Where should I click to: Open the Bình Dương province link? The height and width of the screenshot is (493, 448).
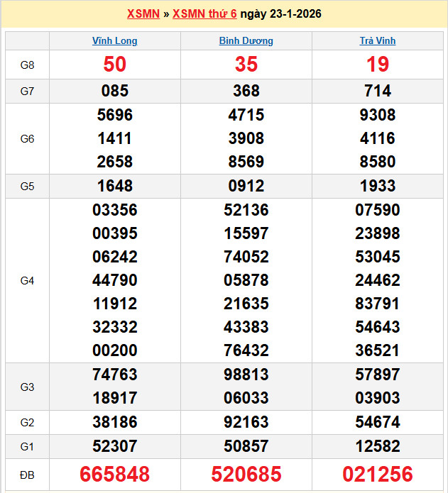(x=246, y=41)
